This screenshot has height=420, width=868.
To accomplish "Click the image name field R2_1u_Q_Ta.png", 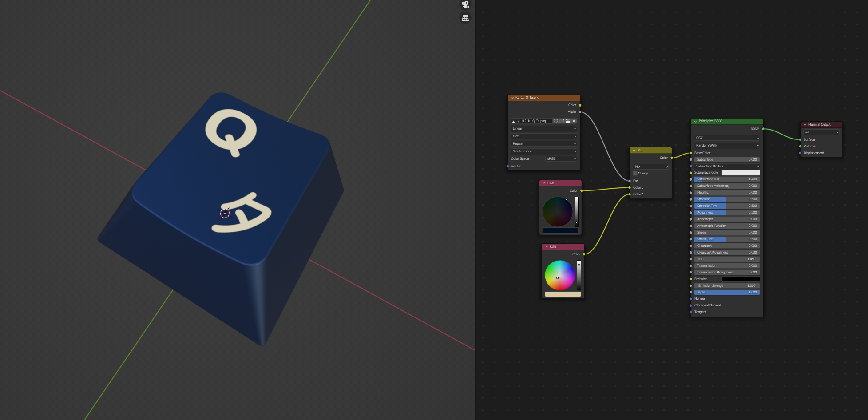I will tap(536, 121).
